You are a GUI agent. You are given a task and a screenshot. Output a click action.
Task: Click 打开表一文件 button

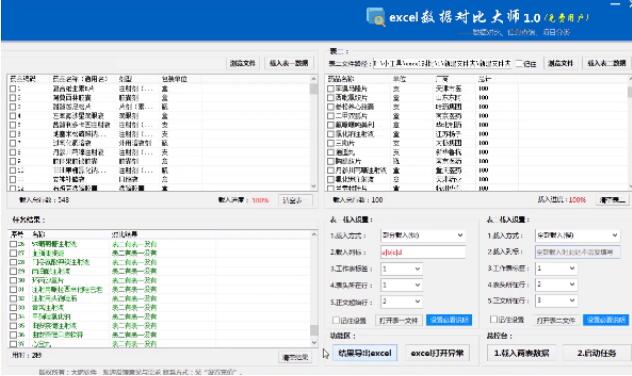coord(399,320)
